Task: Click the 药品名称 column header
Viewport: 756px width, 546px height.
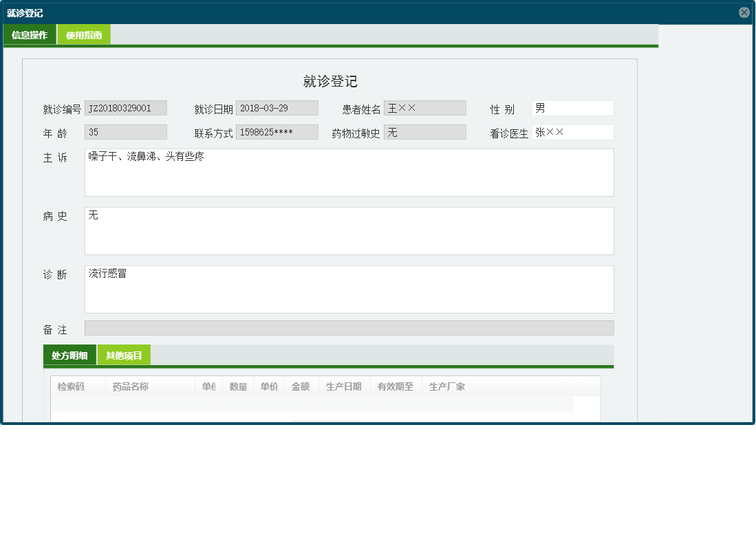Action: 131,386
